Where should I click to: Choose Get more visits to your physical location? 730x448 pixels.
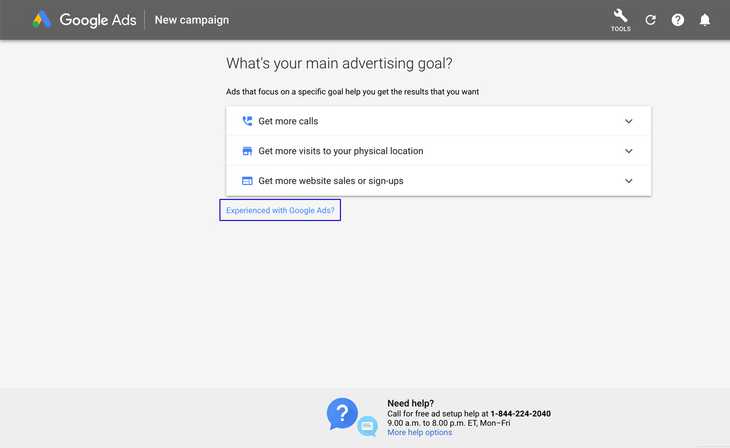[x=340, y=151]
